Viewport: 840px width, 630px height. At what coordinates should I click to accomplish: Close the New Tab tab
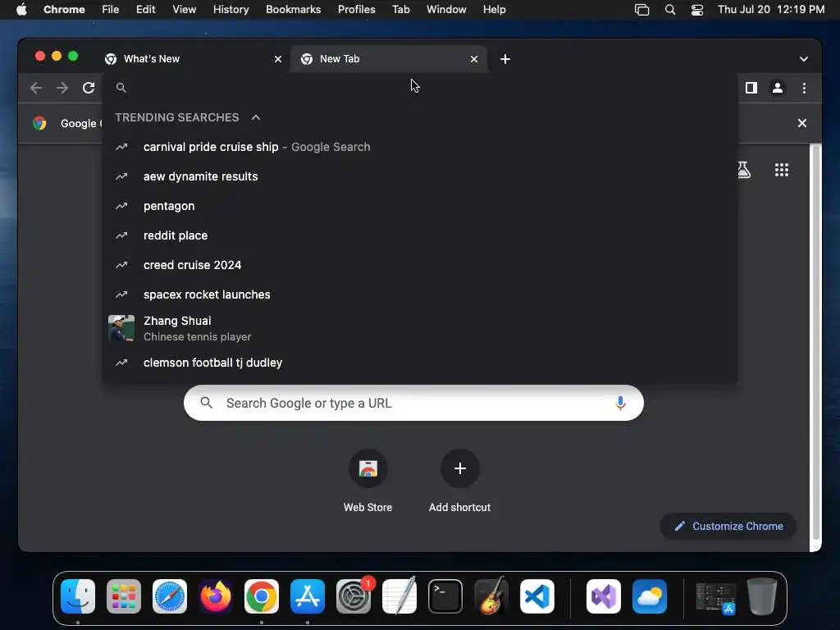coord(474,59)
